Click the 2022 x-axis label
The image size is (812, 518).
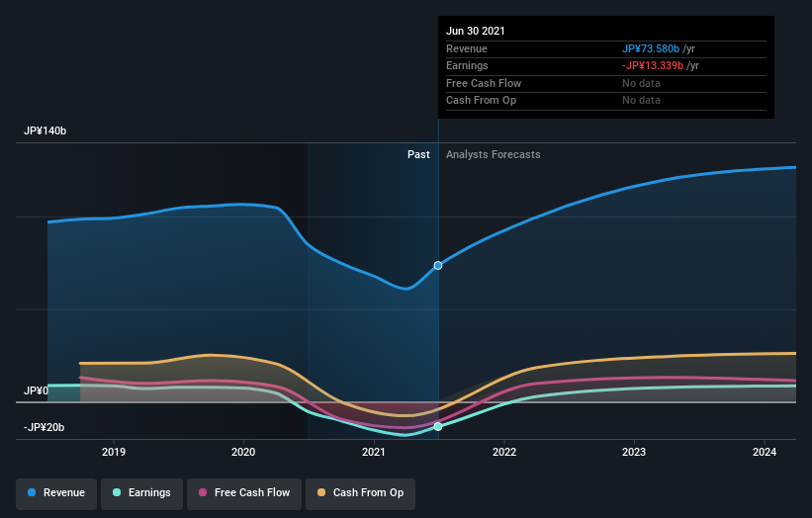(504, 453)
